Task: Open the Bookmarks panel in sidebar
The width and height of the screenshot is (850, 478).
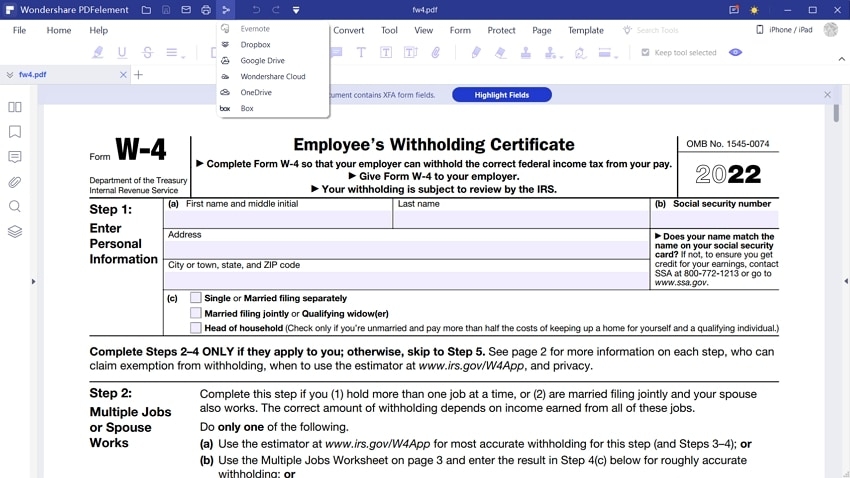Action: click(15, 132)
